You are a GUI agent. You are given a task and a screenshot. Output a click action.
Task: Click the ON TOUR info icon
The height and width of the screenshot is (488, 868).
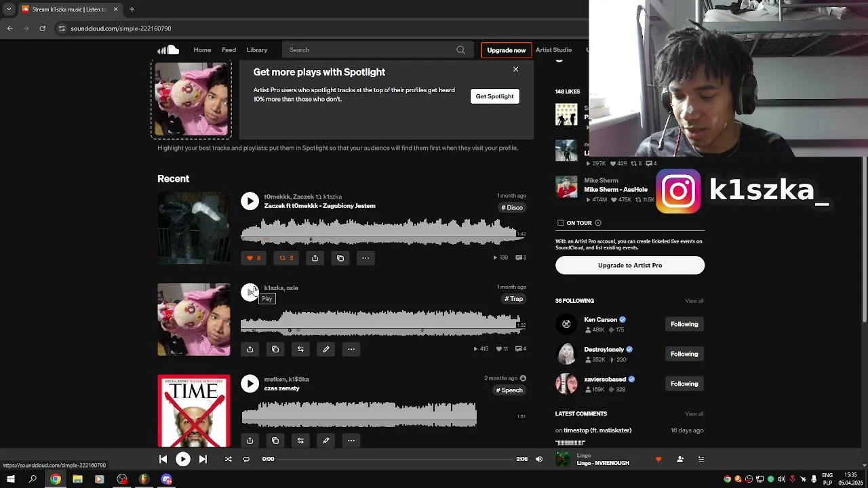point(597,223)
